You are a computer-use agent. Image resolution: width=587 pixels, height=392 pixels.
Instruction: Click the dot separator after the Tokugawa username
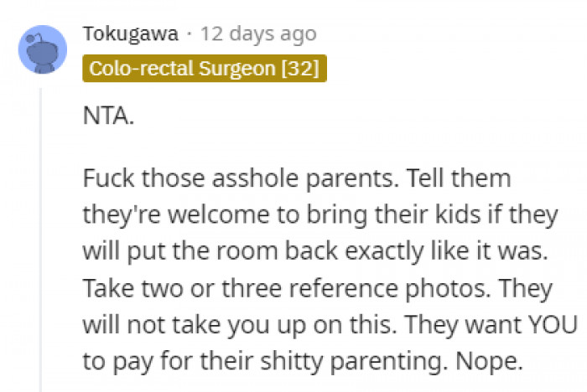[188, 34]
